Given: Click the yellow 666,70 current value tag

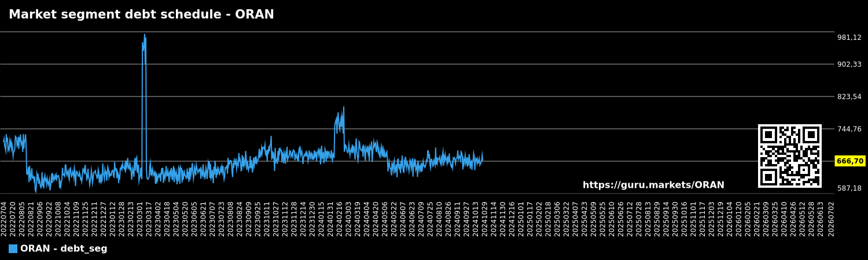Looking at the screenshot, I should [849, 161].
